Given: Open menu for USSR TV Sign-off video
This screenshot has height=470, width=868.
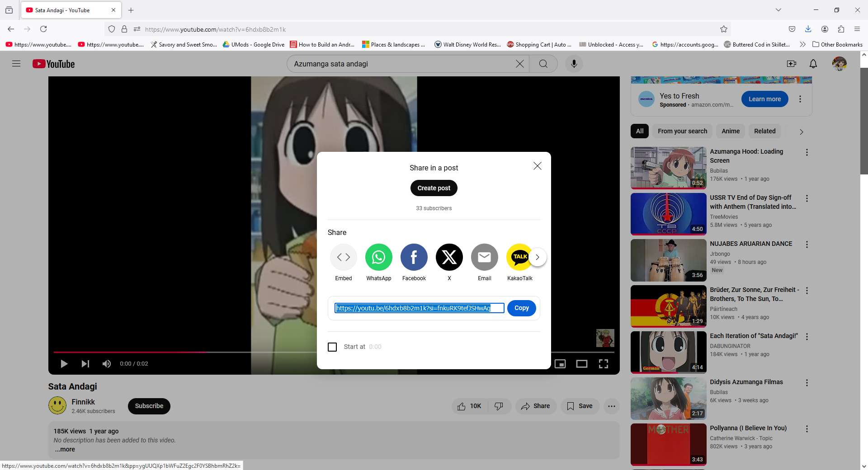Looking at the screenshot, I should tap(807, 199).
